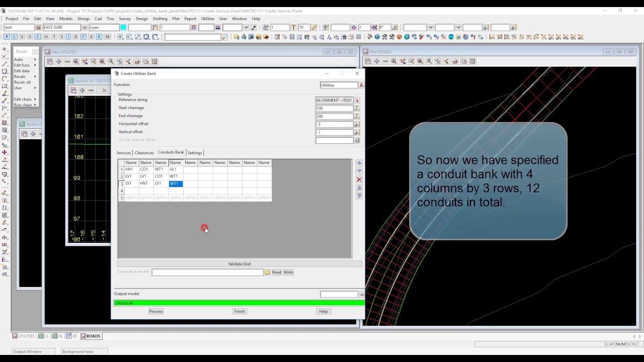Click the minus icon in Plan ROADS toolbar
This screenshot has width=644, height=362.
point(385,61)
